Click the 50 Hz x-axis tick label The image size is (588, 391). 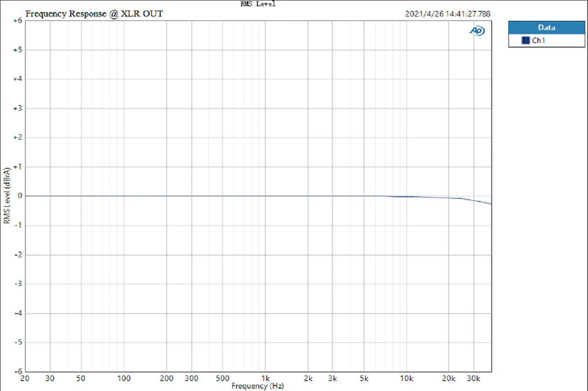pyautogui.click(x=81, y=379)
